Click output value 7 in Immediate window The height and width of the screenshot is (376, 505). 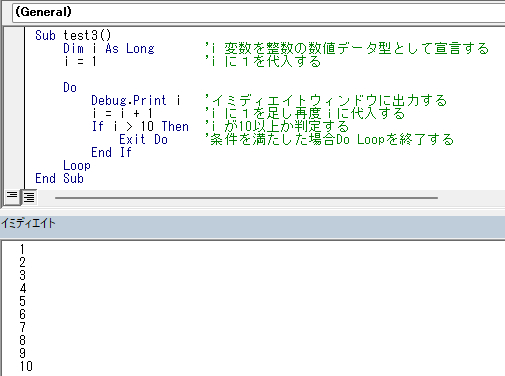pos(22,327)
